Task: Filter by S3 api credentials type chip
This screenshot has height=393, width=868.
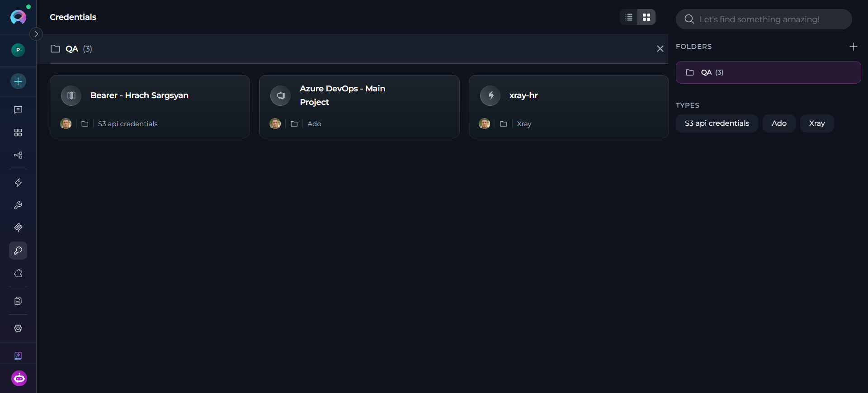Action: tap(717, 123)
